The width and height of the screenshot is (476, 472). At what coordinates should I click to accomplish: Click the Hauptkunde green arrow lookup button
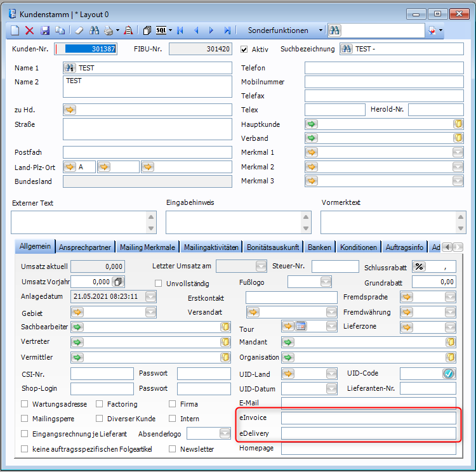(x=312, y=124)
